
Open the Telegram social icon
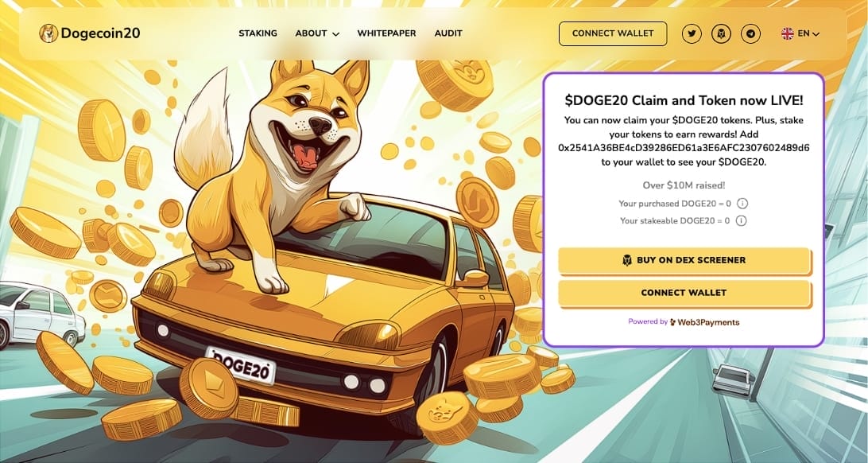coord(750,33)
